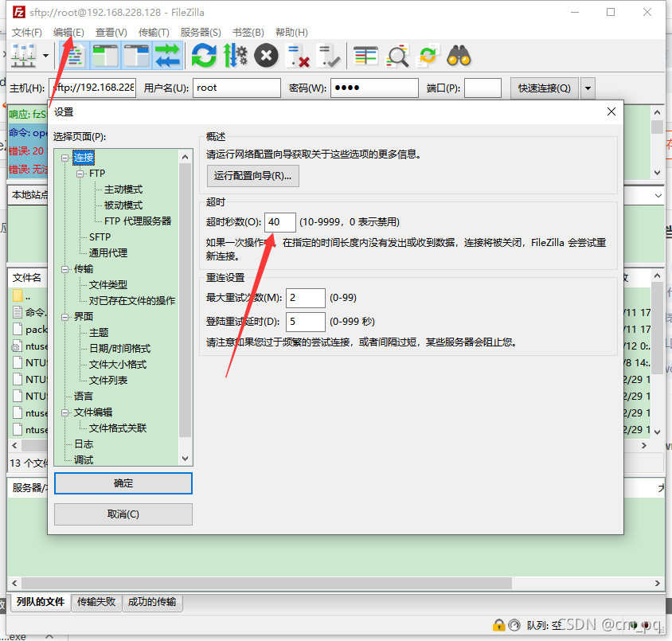This screenshot has width=672, height=641.
Task: Click the 超时秒数 timeout field
Action: pyautogui.click(x=279, y=222)
